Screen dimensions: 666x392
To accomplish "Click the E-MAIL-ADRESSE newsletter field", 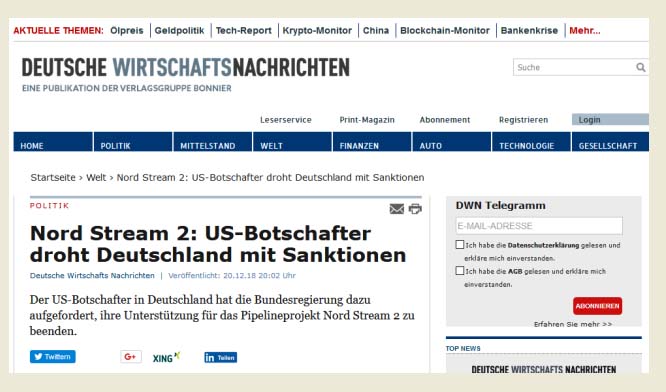I will click(539, 226).
